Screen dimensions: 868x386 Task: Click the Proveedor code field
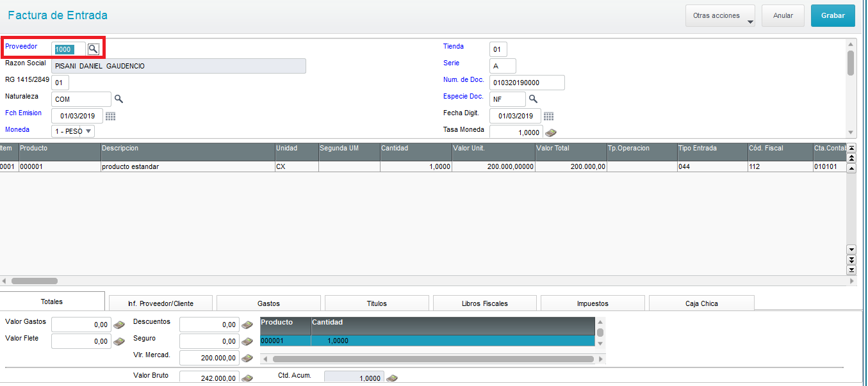click(69, 49)
